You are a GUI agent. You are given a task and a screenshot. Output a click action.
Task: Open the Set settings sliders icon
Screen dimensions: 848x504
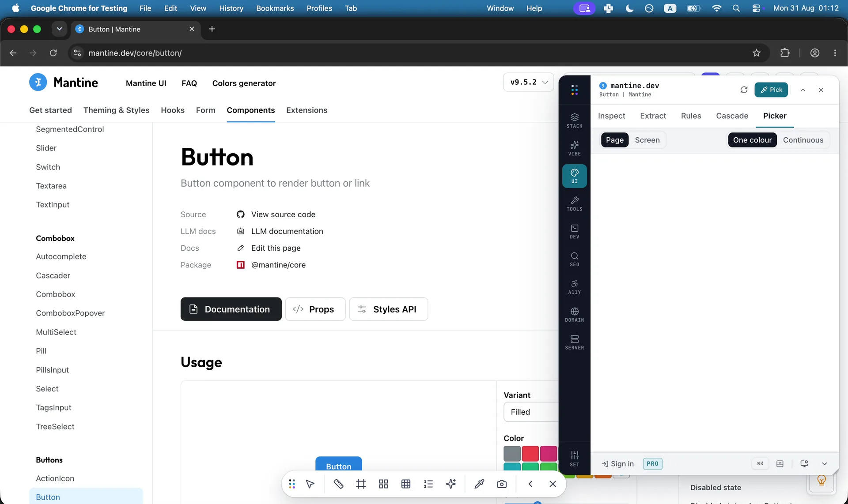pyautogui.click(x=574, y=459)
